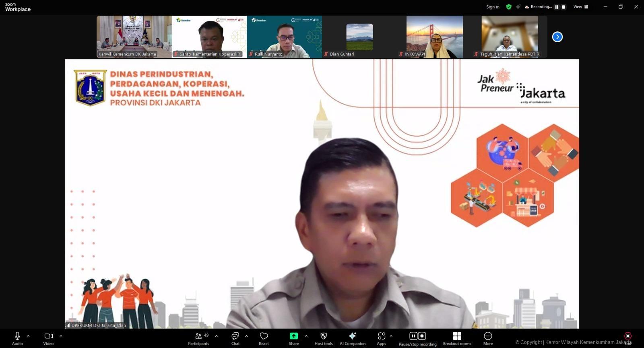
Task: Expand audio options caret next to Audio
Action: [28, 336]
